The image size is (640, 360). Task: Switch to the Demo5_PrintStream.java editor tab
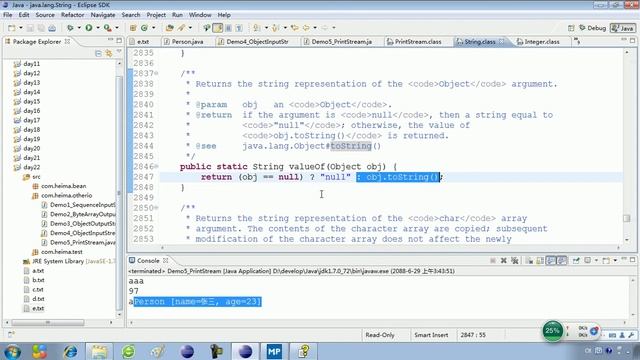coord(342,42)
